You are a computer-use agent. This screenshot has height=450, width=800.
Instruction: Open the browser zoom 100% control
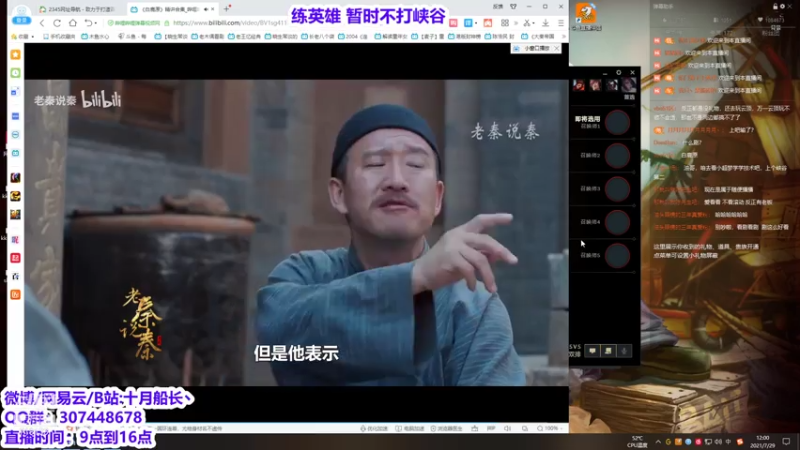click(x=551, y=429)
